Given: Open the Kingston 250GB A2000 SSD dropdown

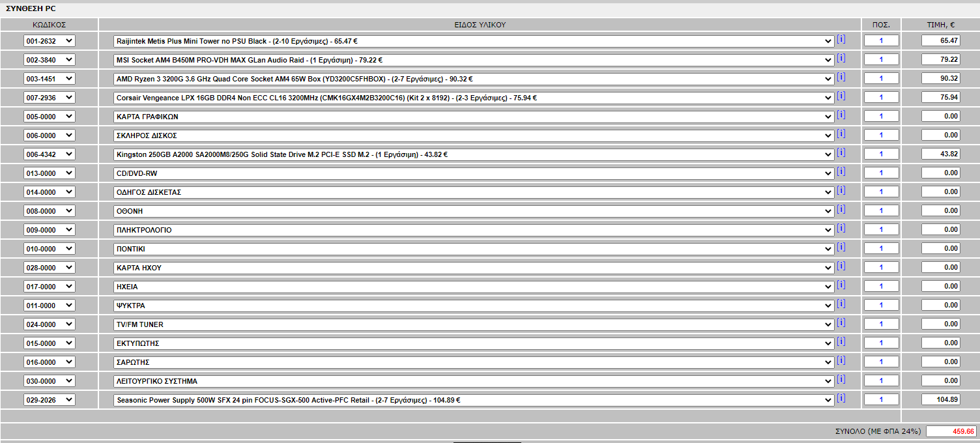Looking at the screenshot, I should (473, 154).
